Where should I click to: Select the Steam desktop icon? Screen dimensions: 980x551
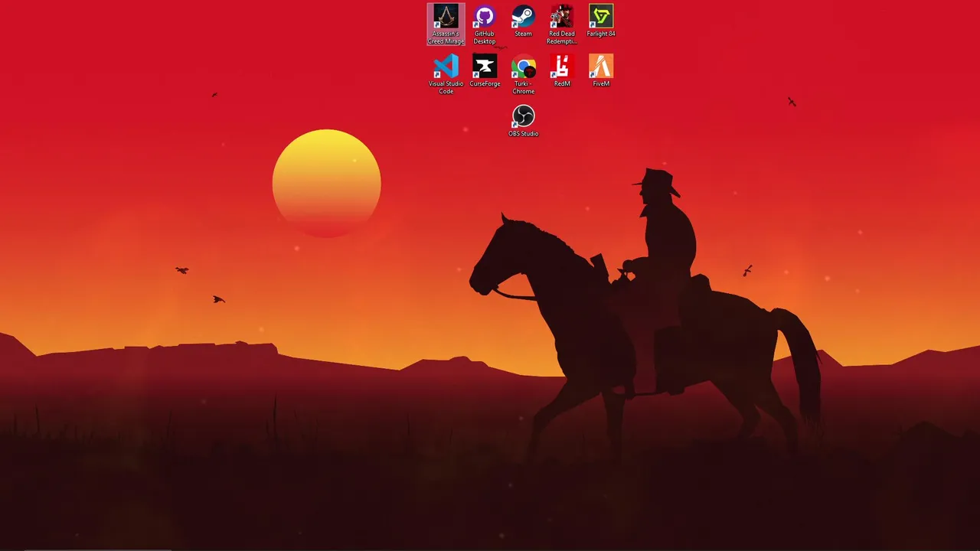523,21
